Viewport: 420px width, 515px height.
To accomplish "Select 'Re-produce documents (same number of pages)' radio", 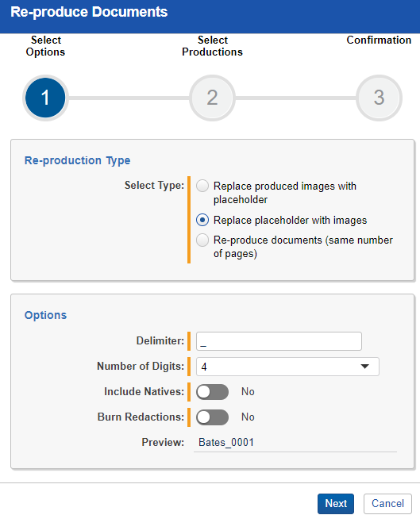I will 202,240.
